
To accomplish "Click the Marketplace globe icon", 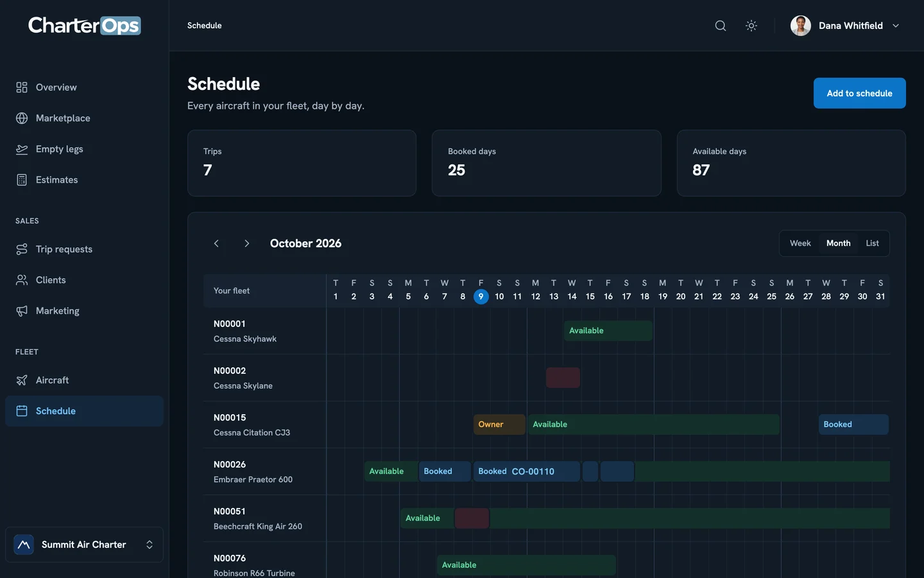I will coord(22,118).
